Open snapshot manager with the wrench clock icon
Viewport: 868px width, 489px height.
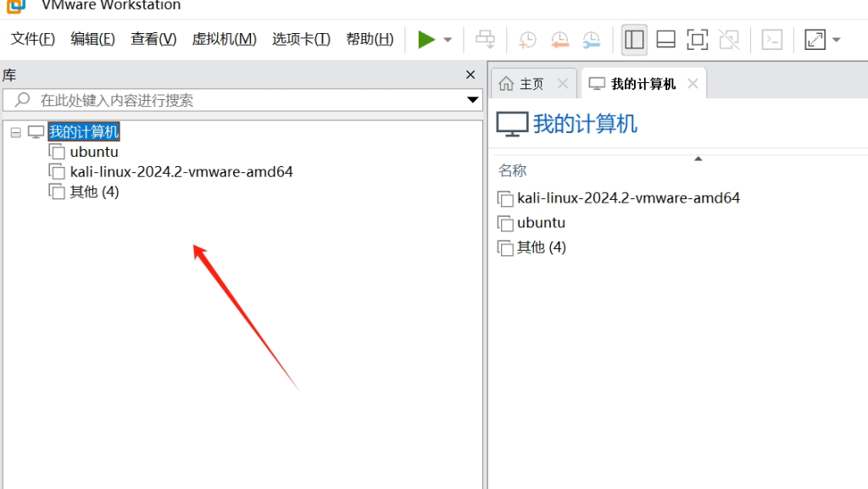click(x=591, y=39)
